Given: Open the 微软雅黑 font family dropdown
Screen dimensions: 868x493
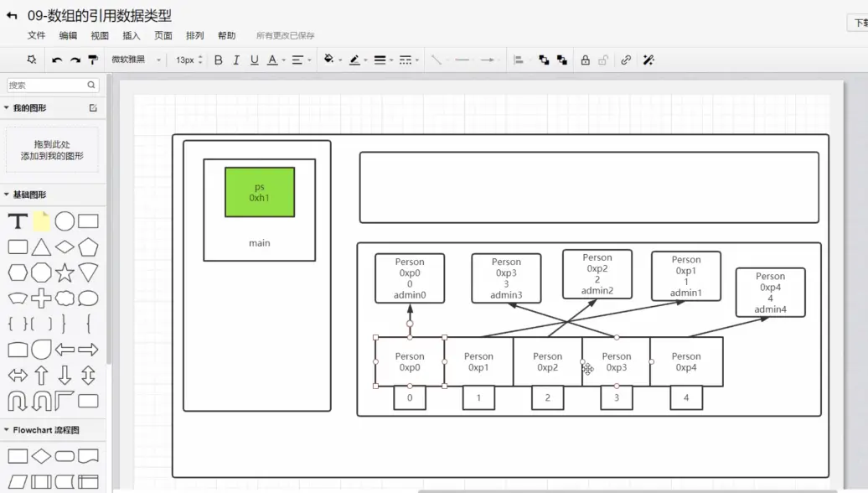Looking at the screenshot, I should tap(137, 60).
